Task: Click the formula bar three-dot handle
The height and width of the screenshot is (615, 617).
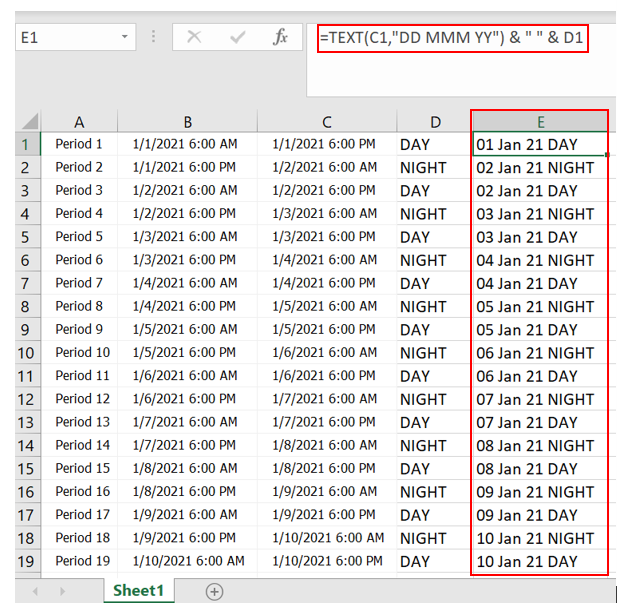Action: coord(153,37)
